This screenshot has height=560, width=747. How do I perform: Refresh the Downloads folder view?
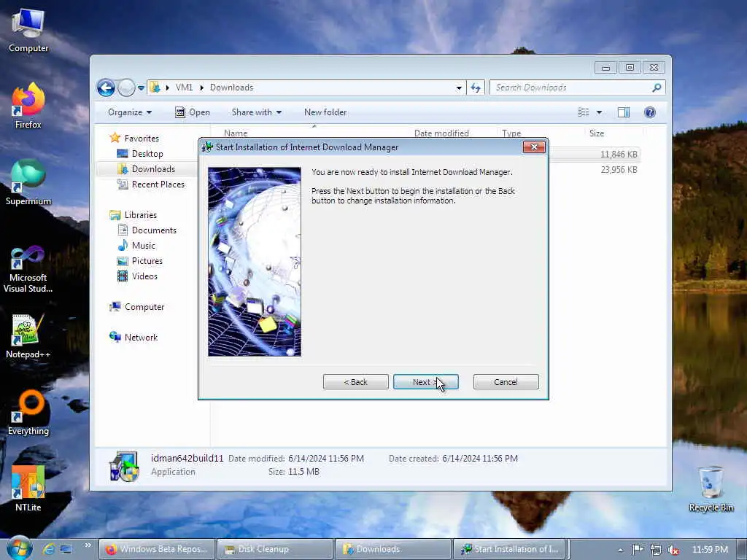pyautogui.click(x=476, y=87)
